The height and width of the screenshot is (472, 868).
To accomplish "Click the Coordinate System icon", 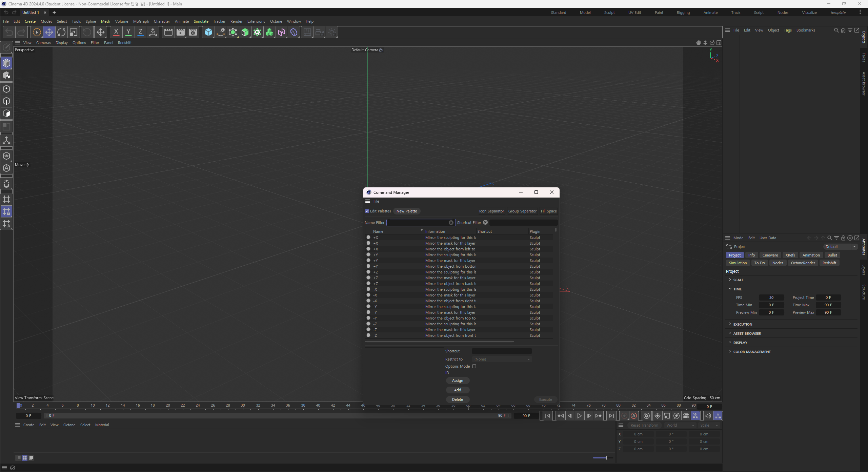I will tap(153, 32).
